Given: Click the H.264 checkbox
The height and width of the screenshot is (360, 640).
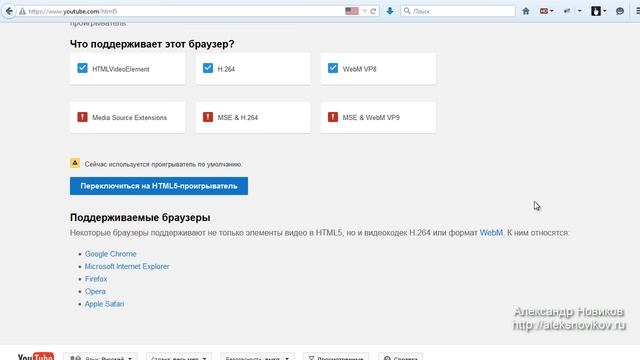Looking at the screenshot, I should coord(208,68).
